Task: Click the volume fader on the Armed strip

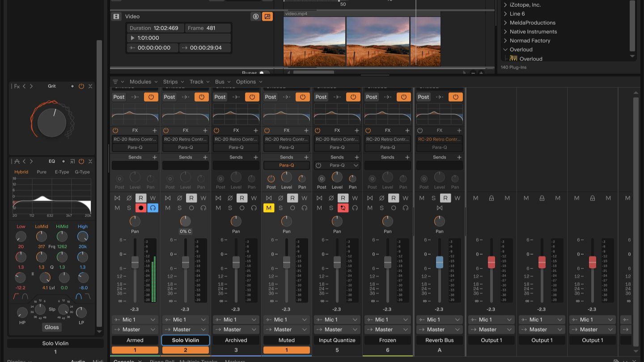Action: (135, 262)
